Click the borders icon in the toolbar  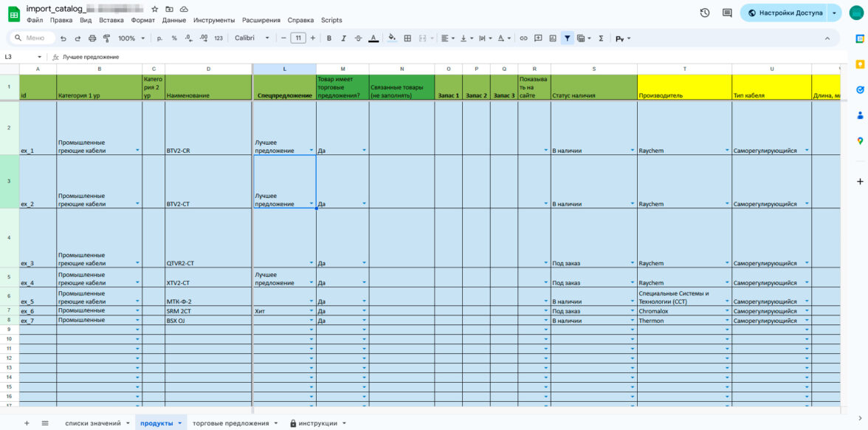(x=407, y=38)
